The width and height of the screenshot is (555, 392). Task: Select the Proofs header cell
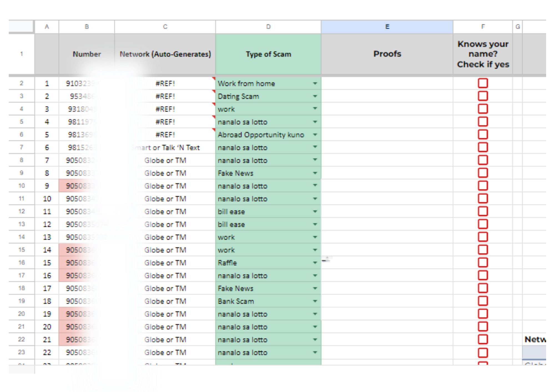tap(387, 54)
